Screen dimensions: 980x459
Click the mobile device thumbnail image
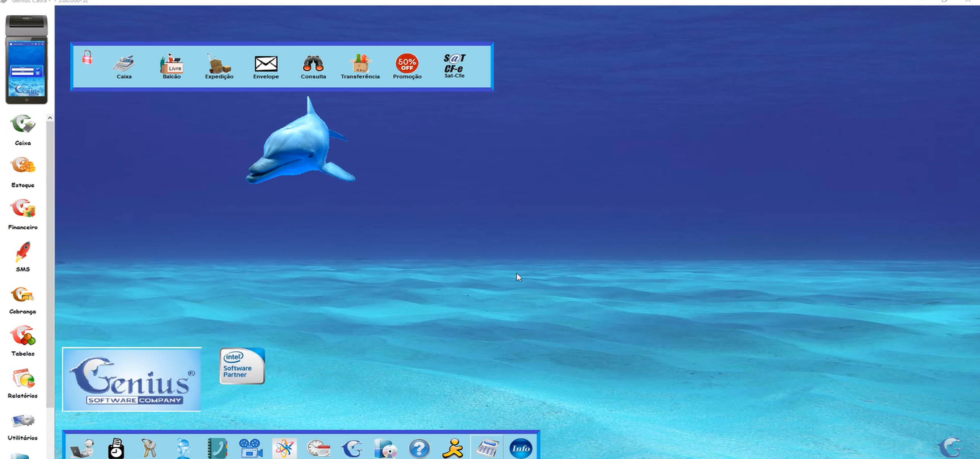26,60
